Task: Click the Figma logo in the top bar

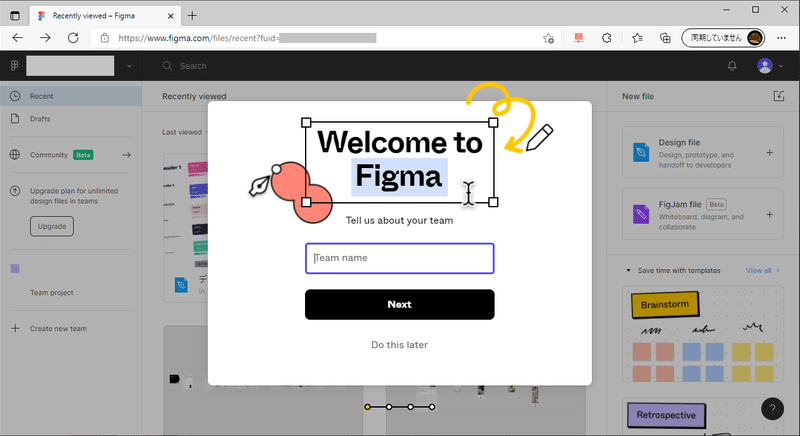Action: 14,66
